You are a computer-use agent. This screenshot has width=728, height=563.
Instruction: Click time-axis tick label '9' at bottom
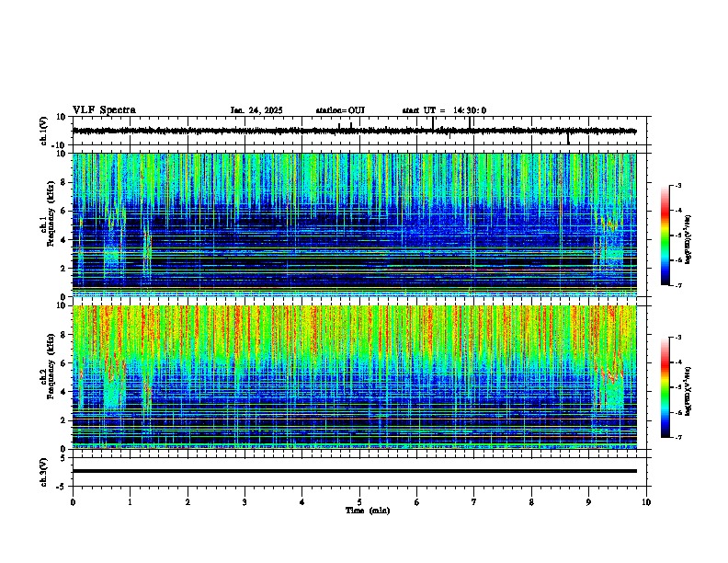588,502
